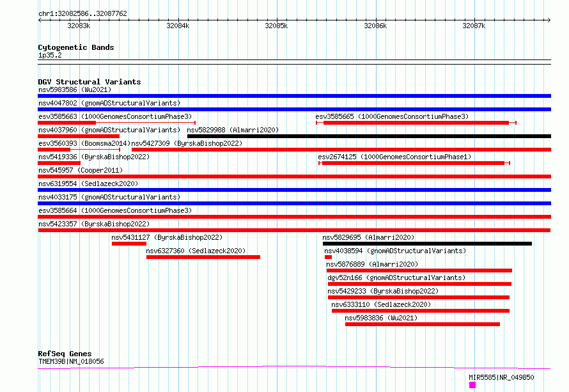Click the right arrowhead of the ruler

click(549, 20)
